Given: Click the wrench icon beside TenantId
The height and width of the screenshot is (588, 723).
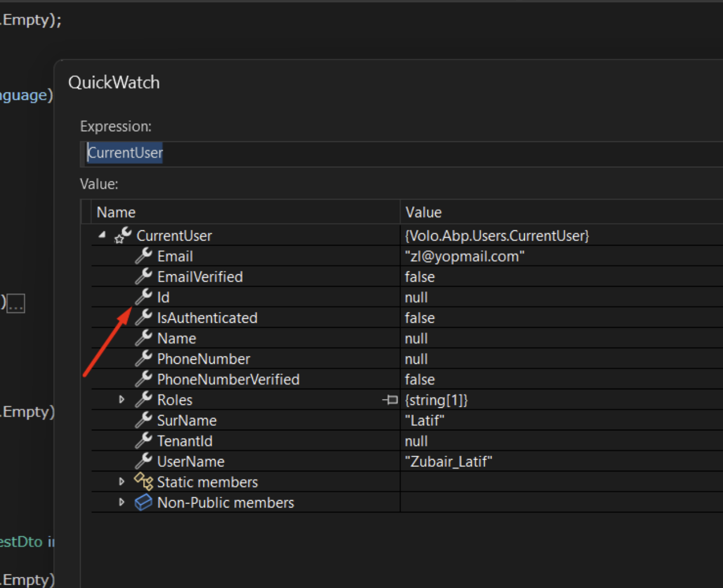Looking at the screenshot, I should pos(144,441).
